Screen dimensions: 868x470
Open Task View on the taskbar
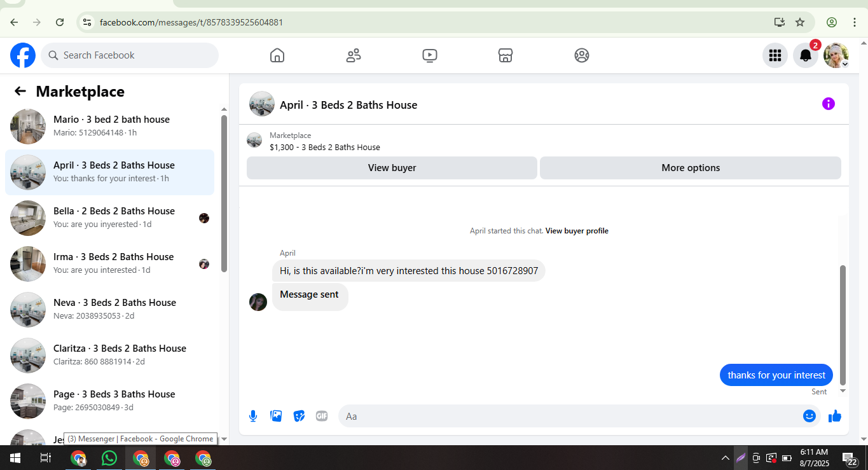point(46,458)
